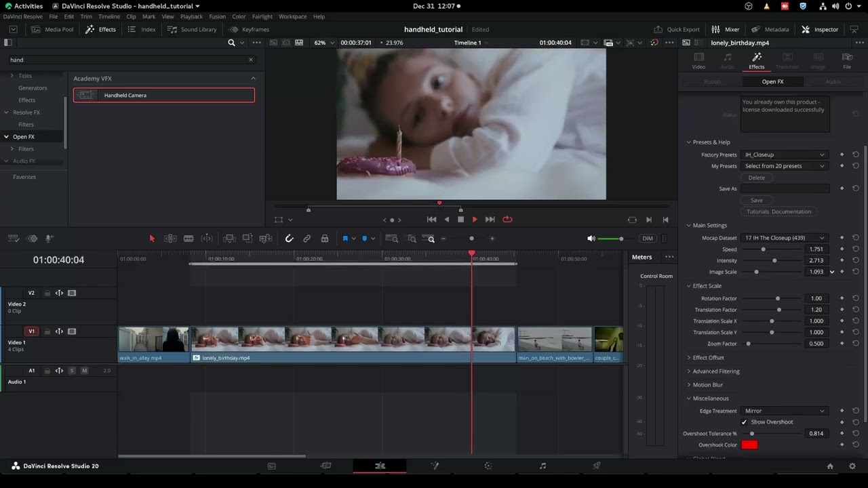Open the Mocap Dataset dropdown
The image size is (868, 488).
click(785, 238)
